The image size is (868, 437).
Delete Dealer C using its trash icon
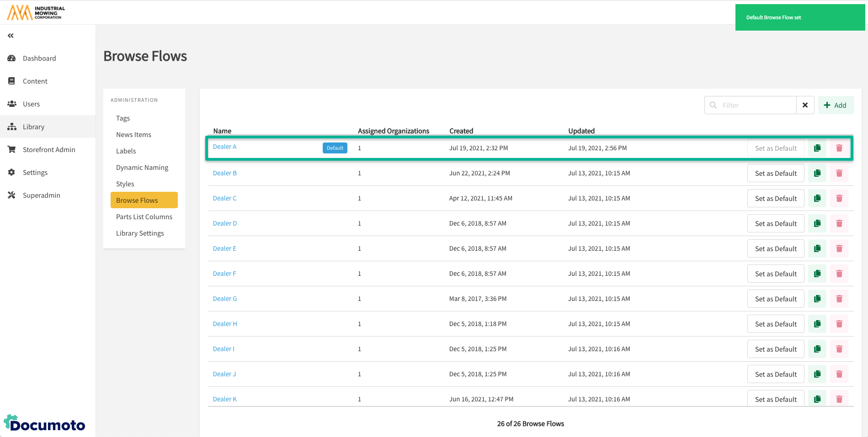(x=839, y=198)
